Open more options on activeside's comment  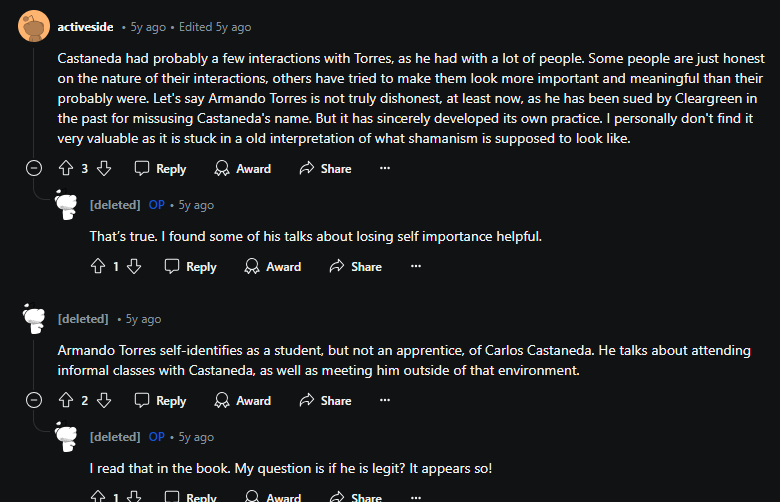click(x=385, y=169)
